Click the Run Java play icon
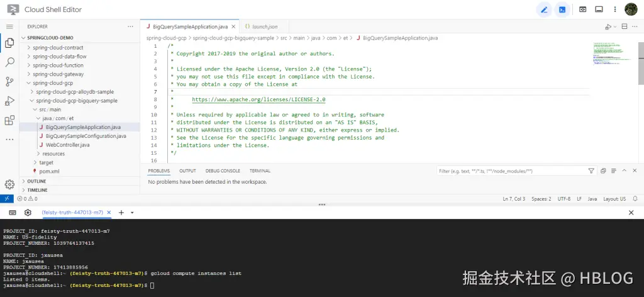Screen dimensions: 644x297 608,26
